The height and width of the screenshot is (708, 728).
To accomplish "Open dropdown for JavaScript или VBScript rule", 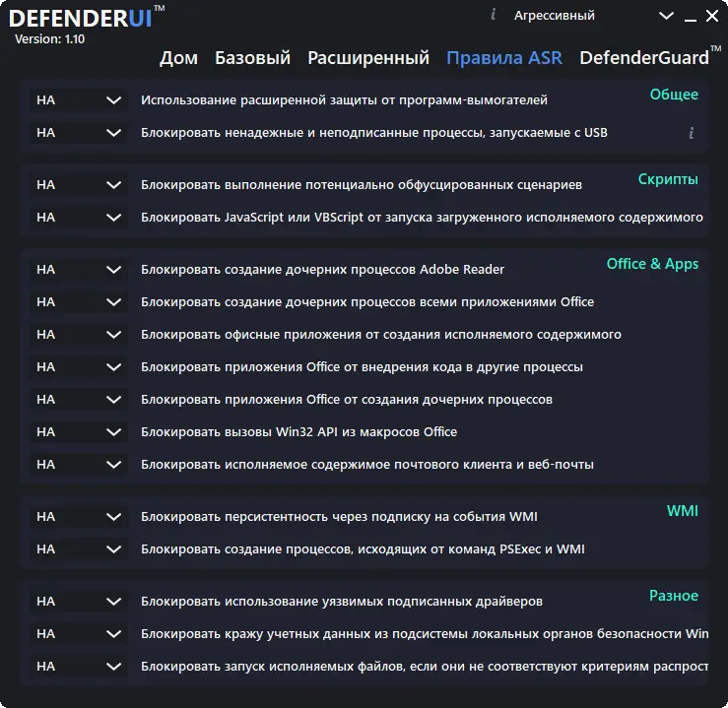I will [79, 218].
